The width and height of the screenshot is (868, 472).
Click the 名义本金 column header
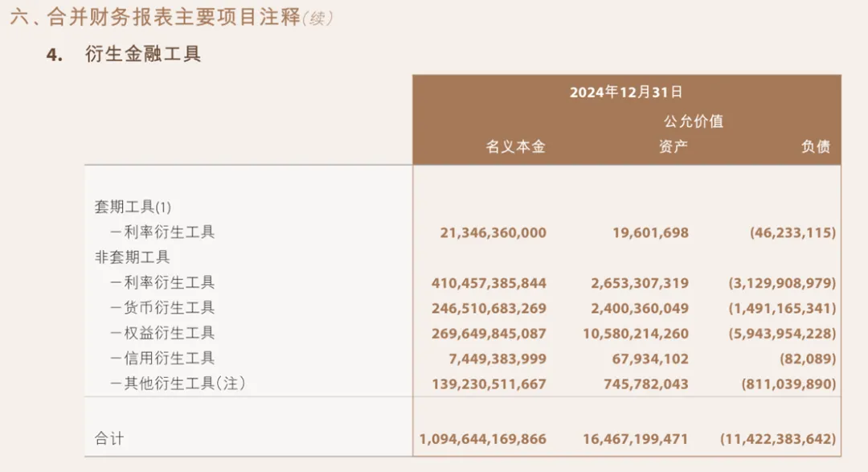tap(516, 146)
